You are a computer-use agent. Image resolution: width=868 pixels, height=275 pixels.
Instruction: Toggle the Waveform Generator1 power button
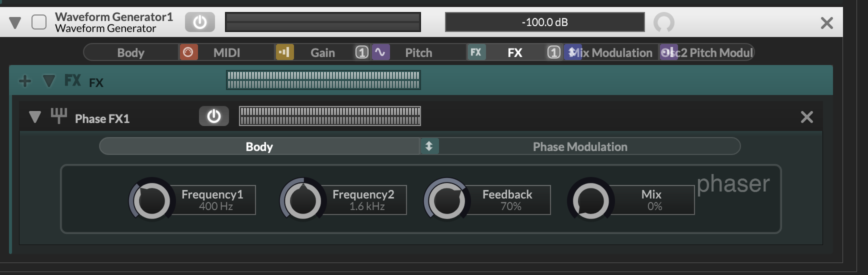(199, 22)
